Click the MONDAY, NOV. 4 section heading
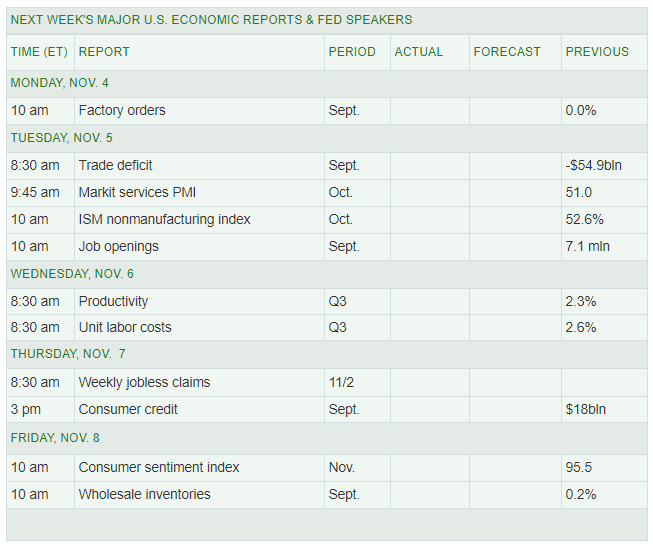Screen dimensions: 653x549 (59, 82)
